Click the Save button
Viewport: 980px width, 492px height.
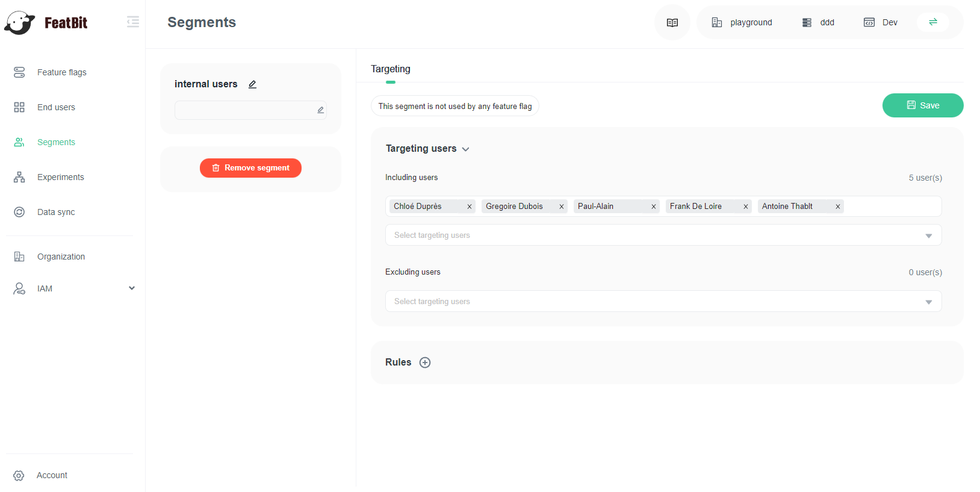(x=922, y=105)
